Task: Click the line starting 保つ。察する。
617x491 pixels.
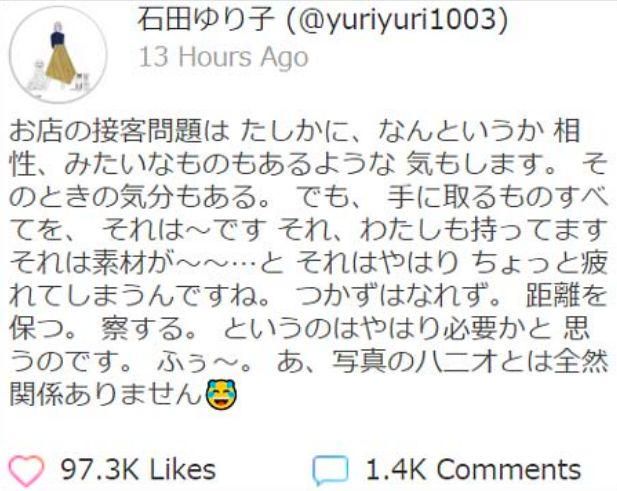Action: 299,329
